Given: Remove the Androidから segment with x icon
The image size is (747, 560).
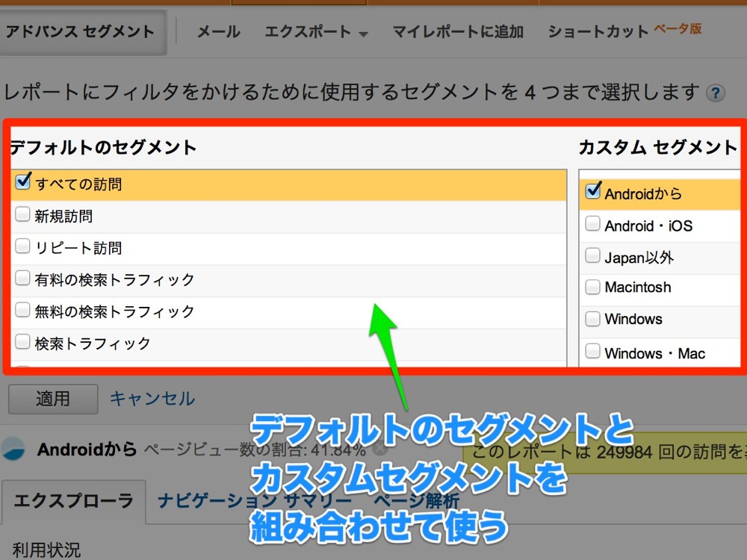Looking at the screenshot, I should click(x=379, y=449).
